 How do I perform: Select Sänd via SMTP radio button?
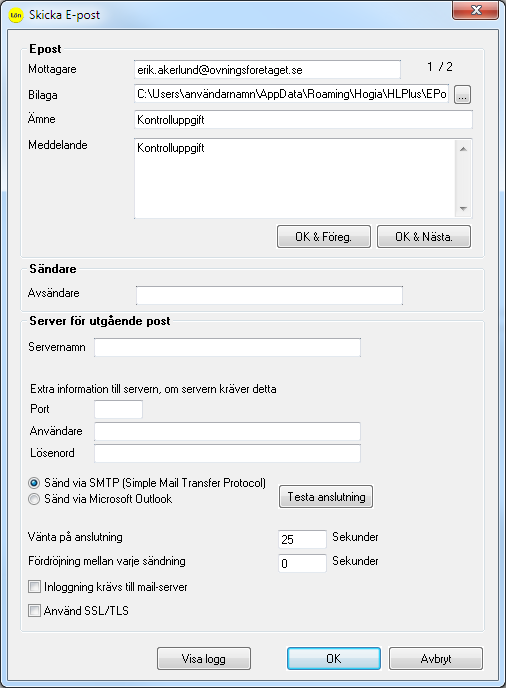click(x=34, y=483)
